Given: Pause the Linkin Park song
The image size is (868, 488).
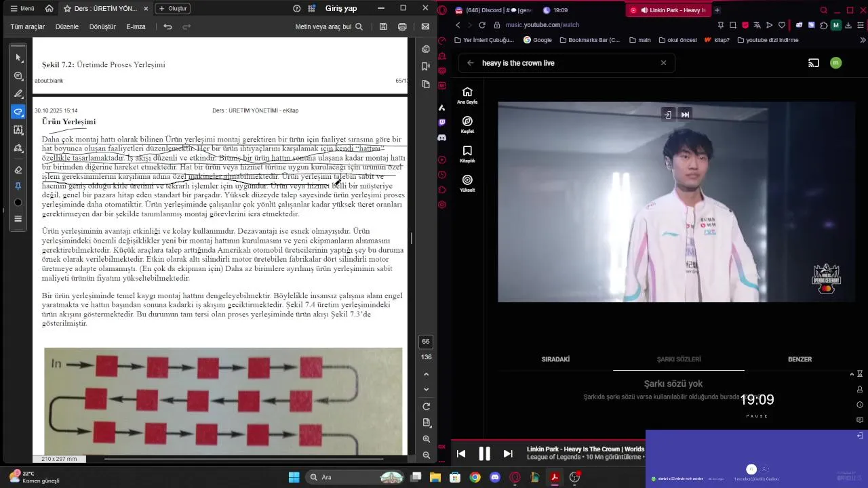Looking at the screenshot, I should click(484, 453).
